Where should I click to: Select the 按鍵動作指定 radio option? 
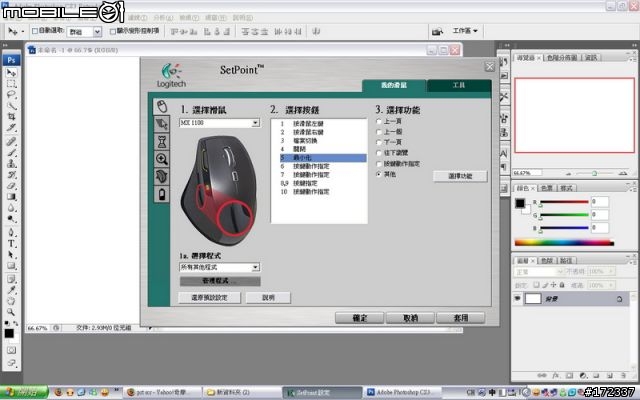click(379, 164)
